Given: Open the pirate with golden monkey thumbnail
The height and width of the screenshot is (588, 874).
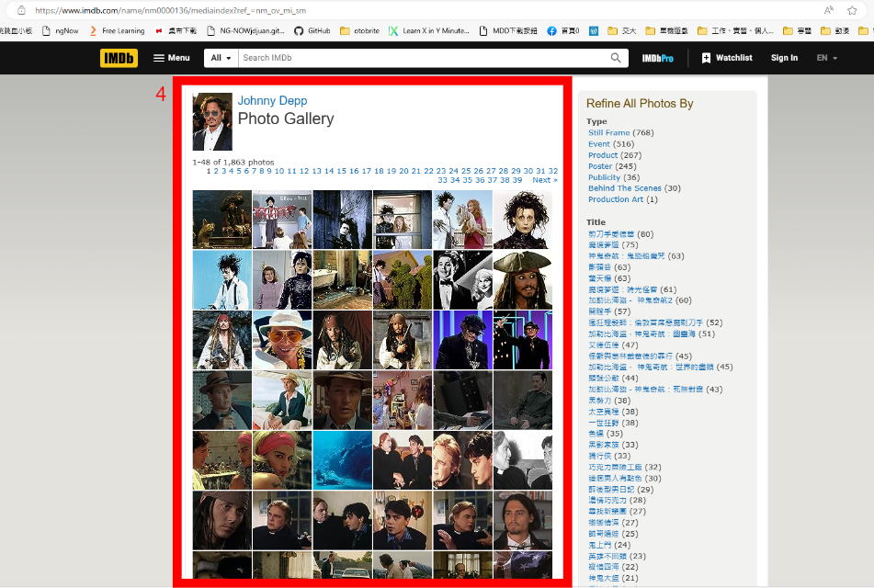Looking at the screenshot, I should pos(221,220).
